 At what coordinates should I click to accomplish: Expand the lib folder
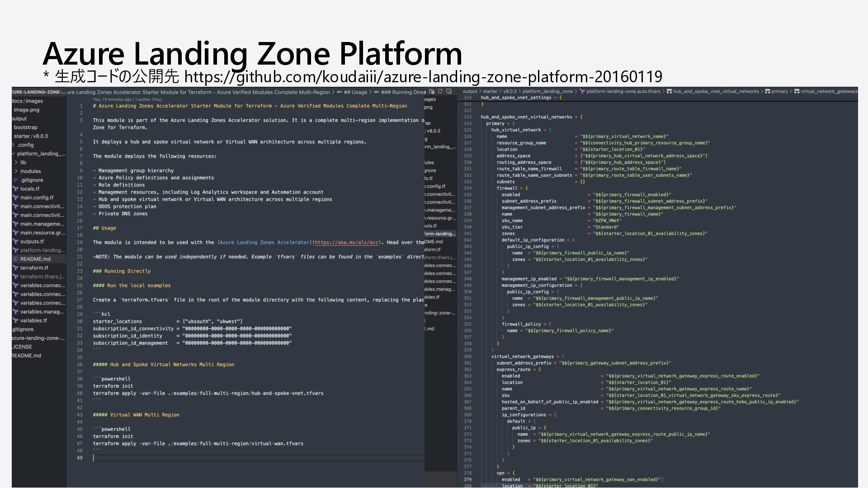tap(16, 162)
